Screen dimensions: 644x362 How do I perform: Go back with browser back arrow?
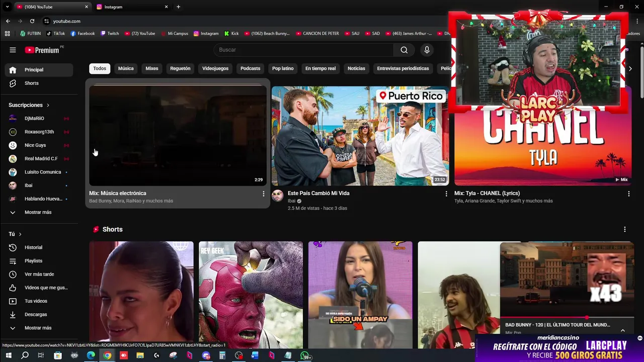click(8, 21)
